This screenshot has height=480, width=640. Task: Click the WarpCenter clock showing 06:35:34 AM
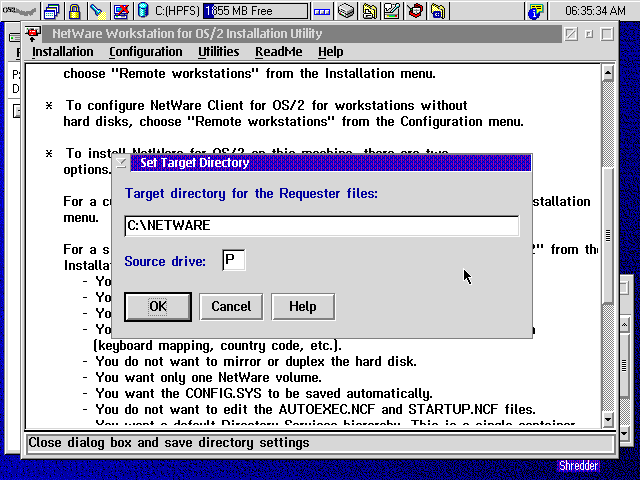point(595,11)
